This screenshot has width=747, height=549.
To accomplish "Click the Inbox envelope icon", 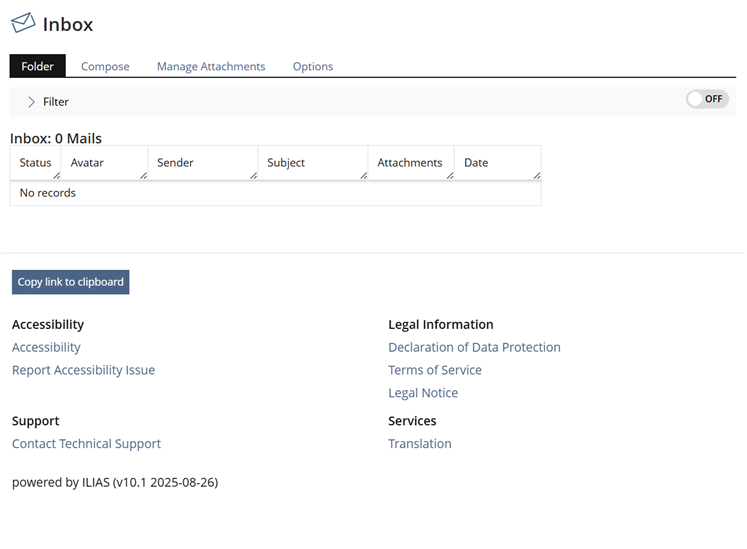I will 23,23.
